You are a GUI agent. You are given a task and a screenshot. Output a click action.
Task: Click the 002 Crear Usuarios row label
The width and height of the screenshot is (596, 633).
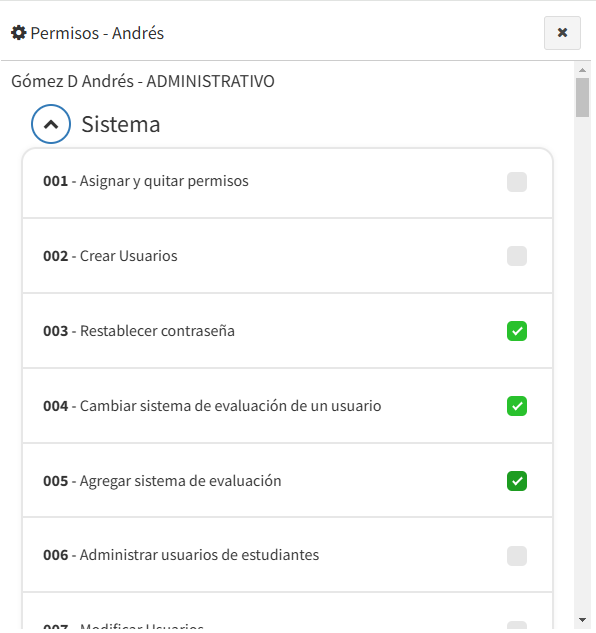(x=110, y=256)
